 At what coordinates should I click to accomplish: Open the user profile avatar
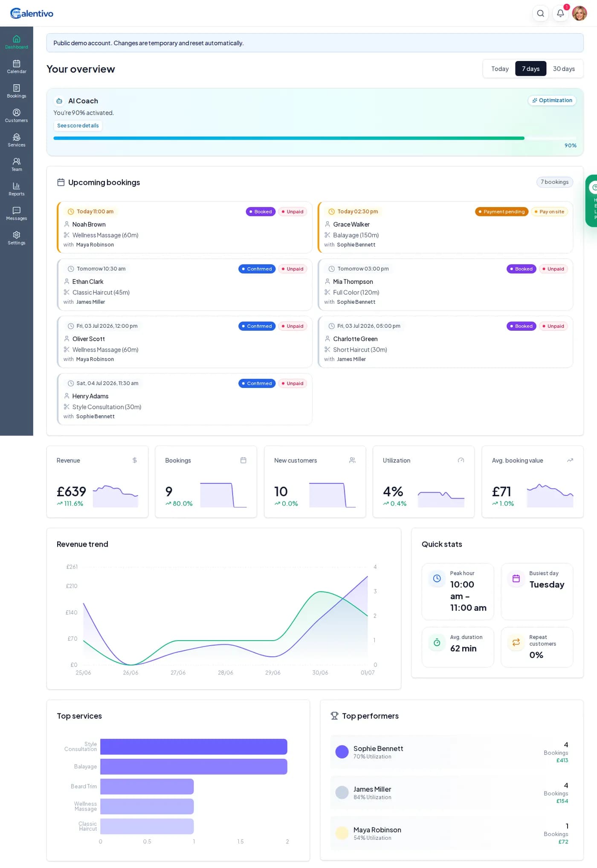580,13
